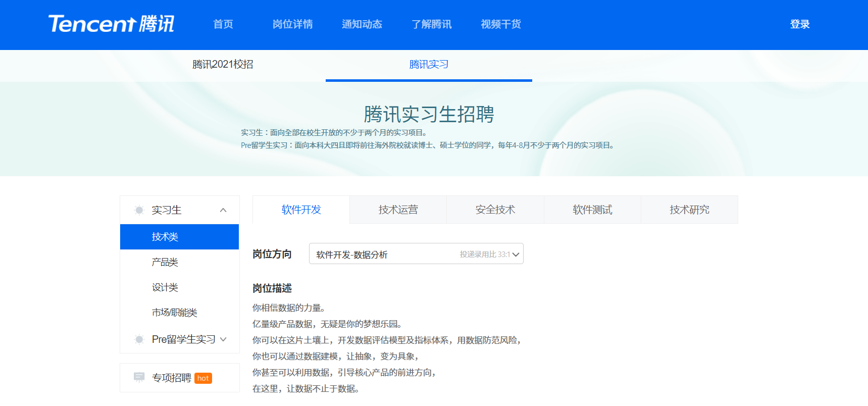Viewport: 868px width, 406px height.
Task: Select 产品类 in the sidebar
Action: pos(179,262)
